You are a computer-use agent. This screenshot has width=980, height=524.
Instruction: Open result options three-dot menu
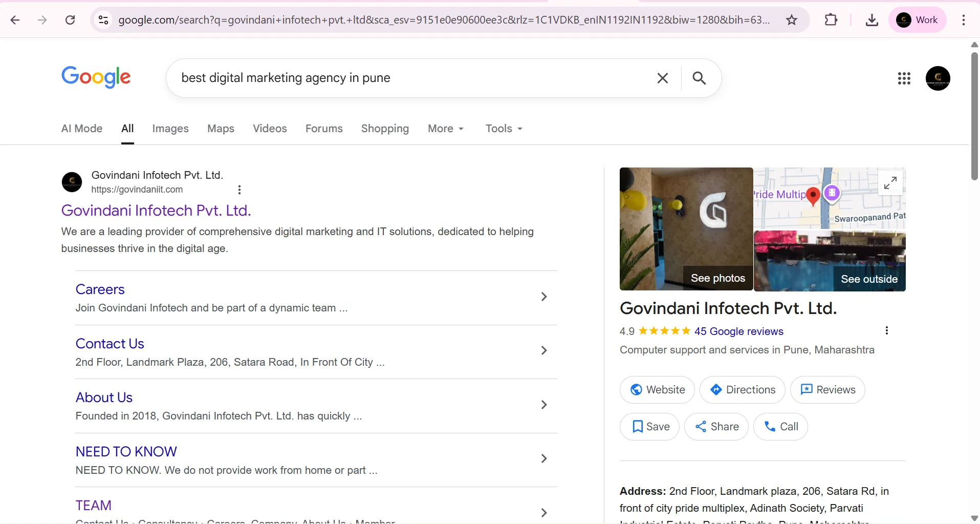tap(239, 190)
